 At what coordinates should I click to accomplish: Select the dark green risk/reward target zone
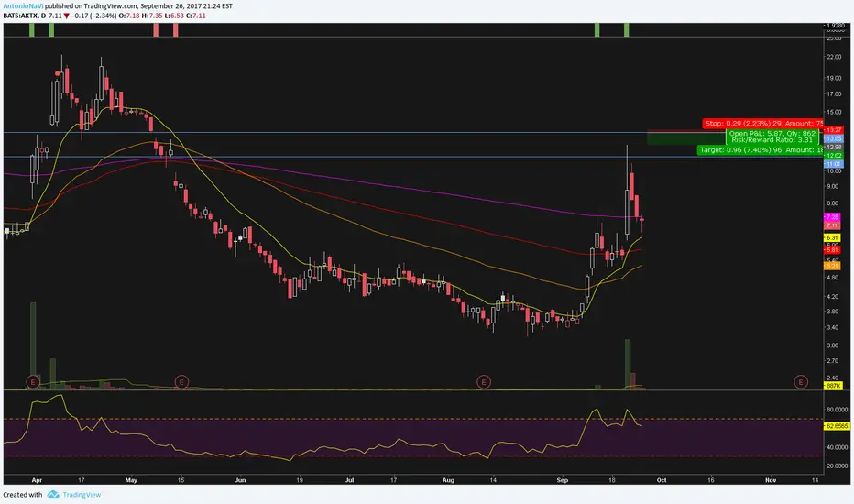[x=686, y=139]
